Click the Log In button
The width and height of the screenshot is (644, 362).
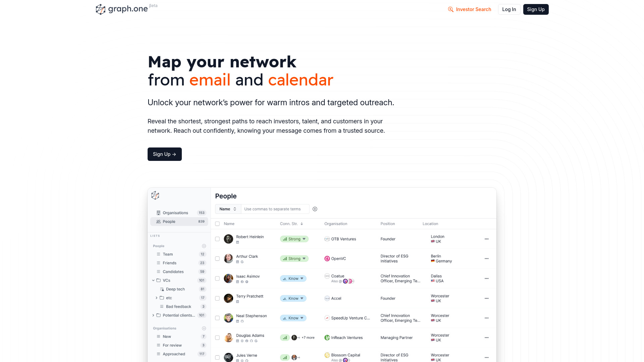click(508, 9)
